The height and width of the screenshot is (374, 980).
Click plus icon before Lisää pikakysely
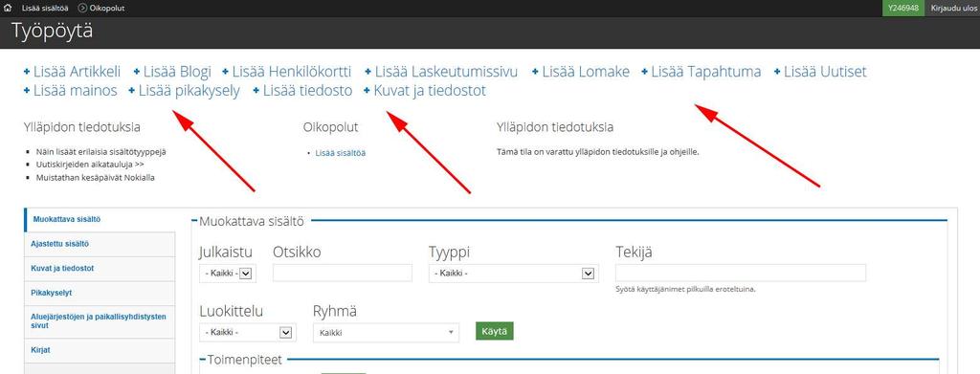pos(132,91)
